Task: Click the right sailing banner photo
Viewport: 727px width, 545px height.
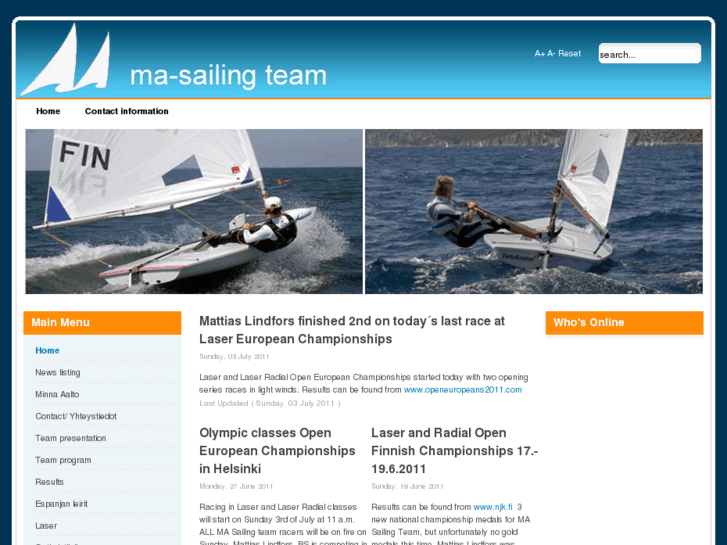Action: click(x=534, y=212)
